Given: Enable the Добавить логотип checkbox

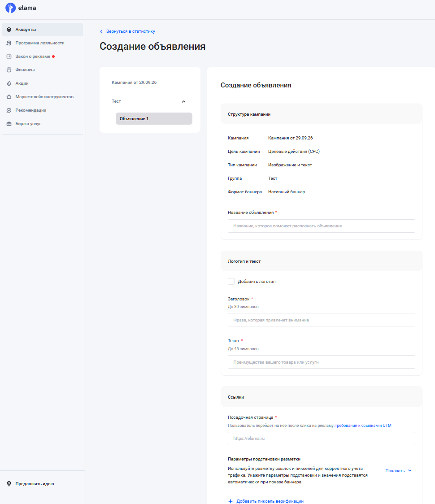Looking at the screenshot, I should point(231,282).
